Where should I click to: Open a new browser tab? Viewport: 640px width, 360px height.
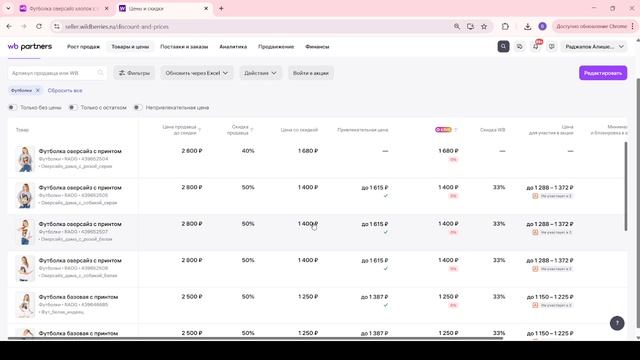click(221, 8)
